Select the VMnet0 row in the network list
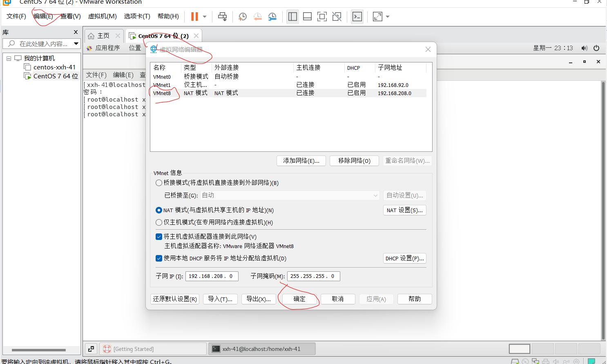 pos(288,77)
